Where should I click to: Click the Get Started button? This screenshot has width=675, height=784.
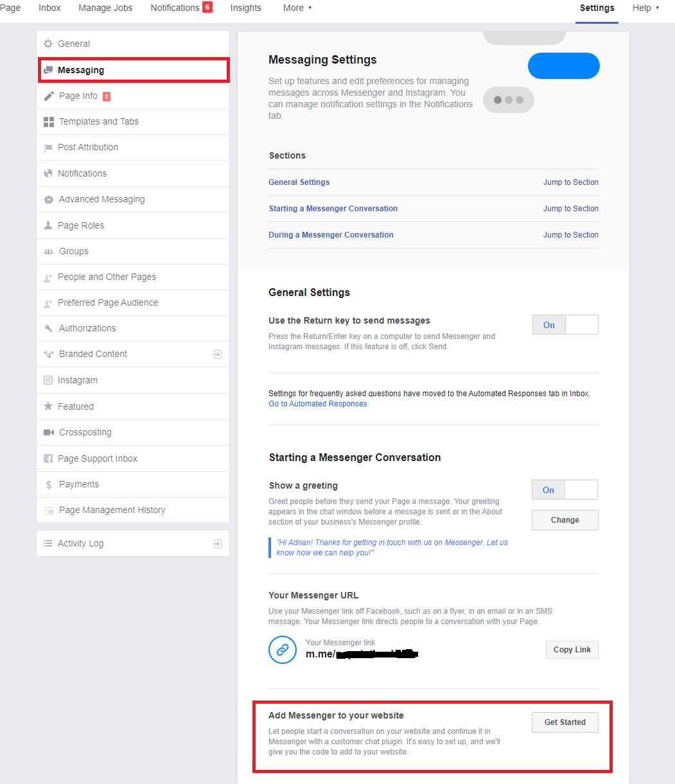[x=565, y=722]
